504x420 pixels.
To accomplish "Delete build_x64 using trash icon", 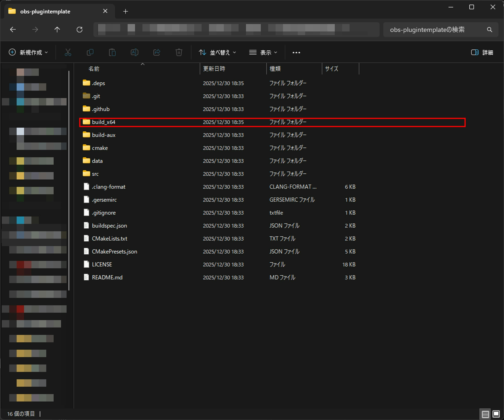I will tap(179, 52).
